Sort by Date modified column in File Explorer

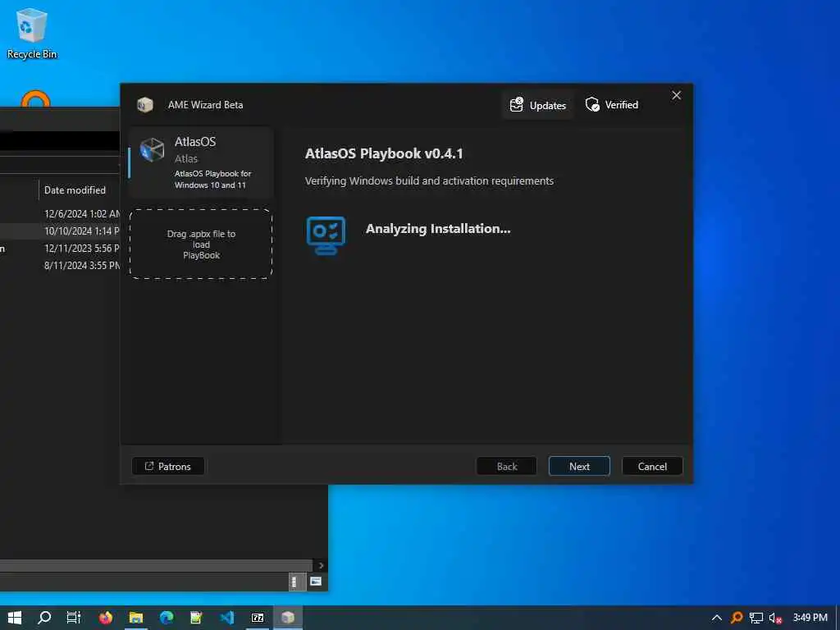point(75,190)
